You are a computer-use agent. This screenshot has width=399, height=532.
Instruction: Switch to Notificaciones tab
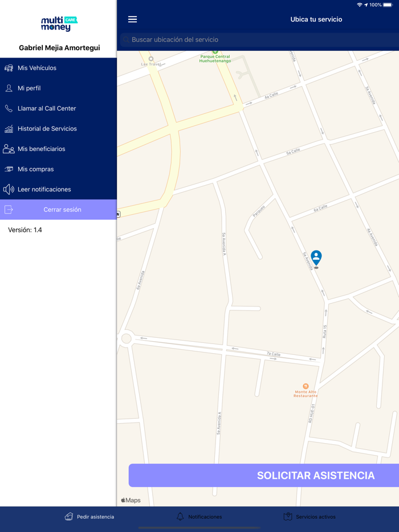(x=199, y=517)
